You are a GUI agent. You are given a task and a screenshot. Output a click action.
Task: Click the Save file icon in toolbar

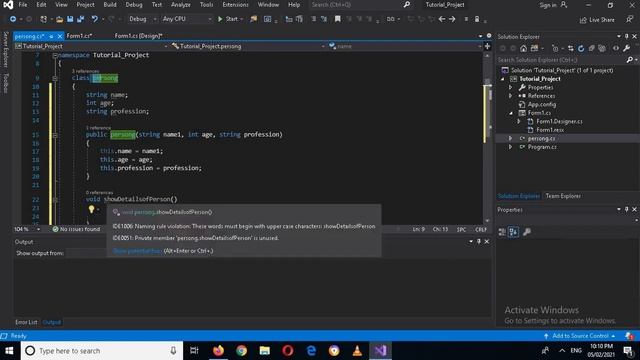[70, 19]
